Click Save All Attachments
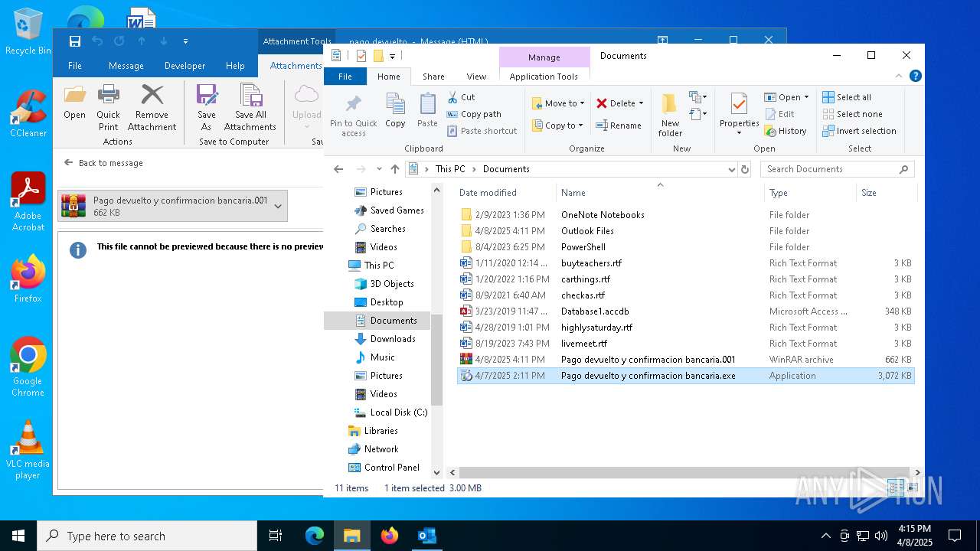 (x=250, y=107)
